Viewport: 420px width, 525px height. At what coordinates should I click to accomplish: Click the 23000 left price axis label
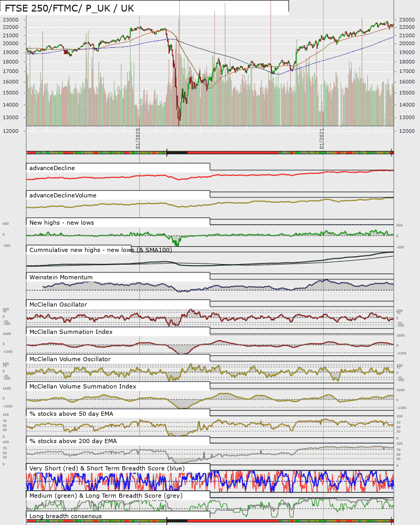[10, 20]
